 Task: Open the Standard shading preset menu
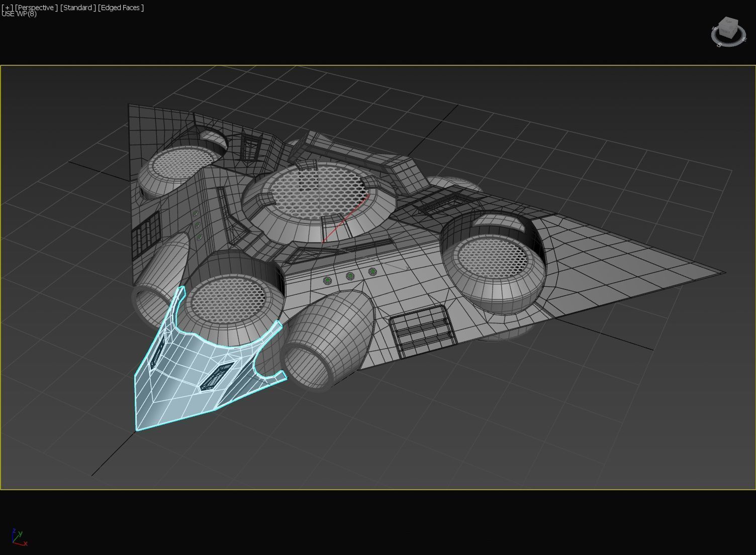click(x=78, y=8)
